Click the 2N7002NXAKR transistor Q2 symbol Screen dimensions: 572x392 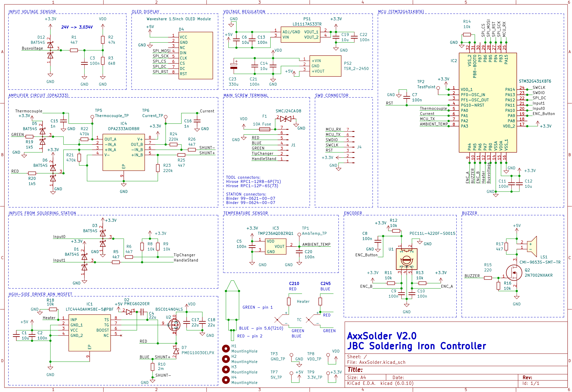point(514,272)
